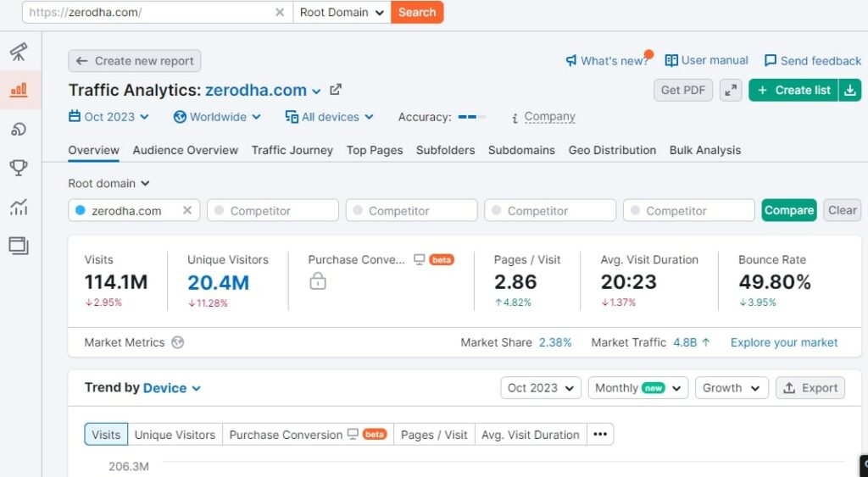868x477 pixels.
Task: Open the Subfolders tab
Action: click(x=446, y=150)
